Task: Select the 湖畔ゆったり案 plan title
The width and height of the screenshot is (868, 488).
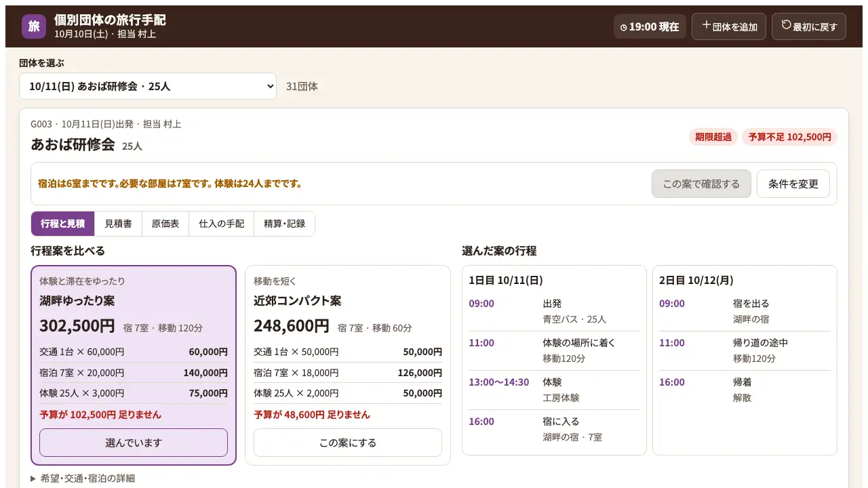Action: pos(77,300)
